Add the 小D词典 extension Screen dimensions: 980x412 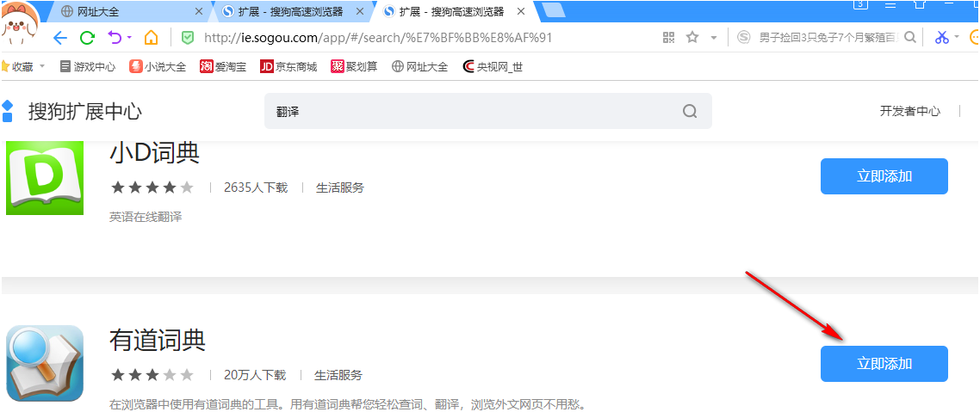click(884, 176)
